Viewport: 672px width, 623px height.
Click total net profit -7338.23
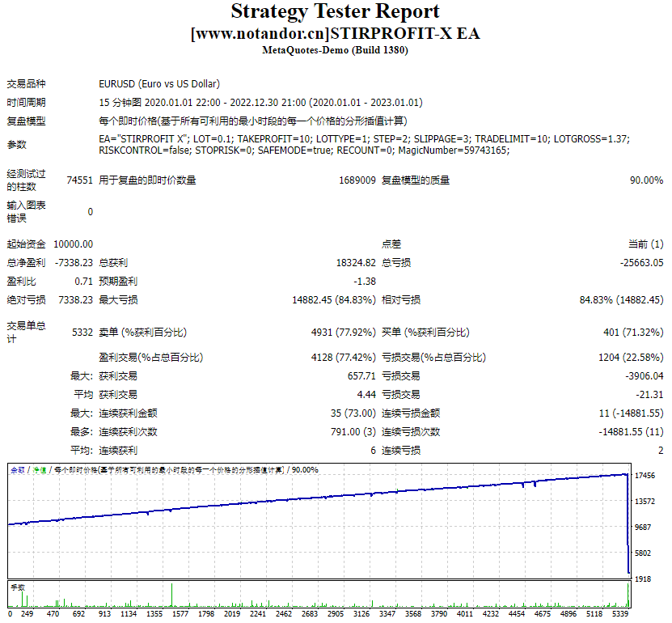click(74, 263)
